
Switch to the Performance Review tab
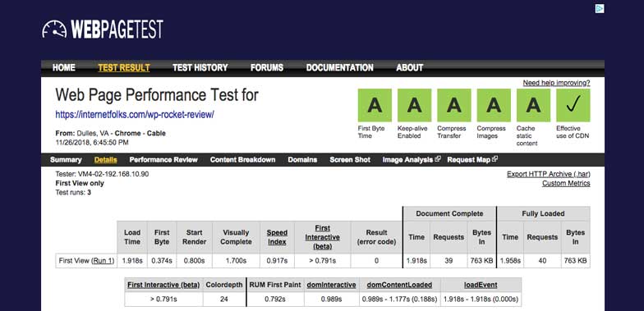pos(163,159)
